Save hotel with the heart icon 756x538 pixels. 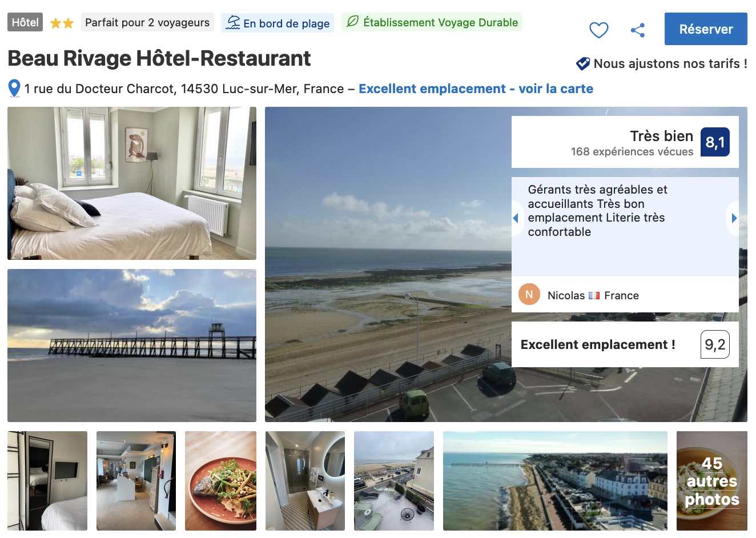598,30
